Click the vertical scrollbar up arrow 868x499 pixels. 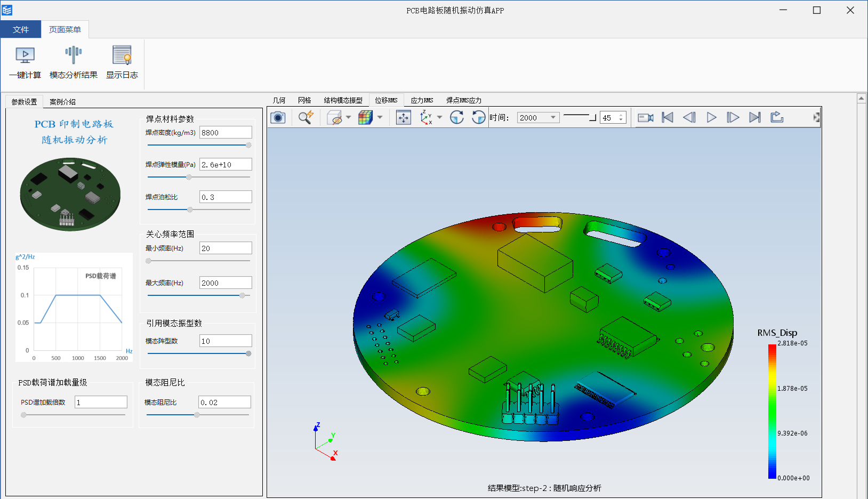pos(862,99)
